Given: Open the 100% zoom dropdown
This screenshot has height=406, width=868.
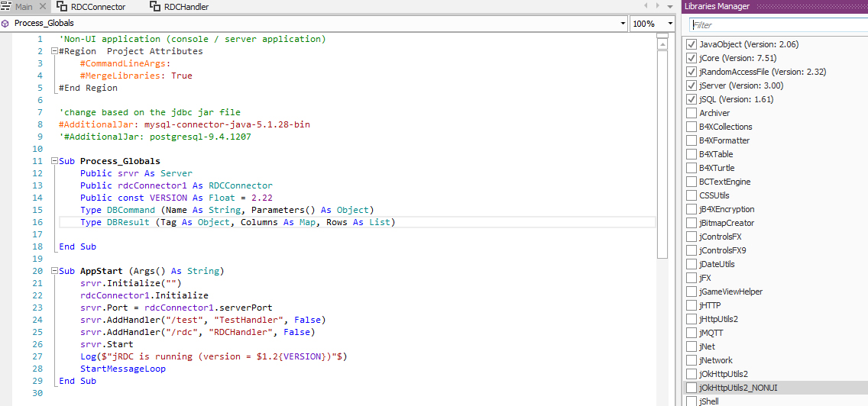Looking at the screenshot, I should pos(670,23).
